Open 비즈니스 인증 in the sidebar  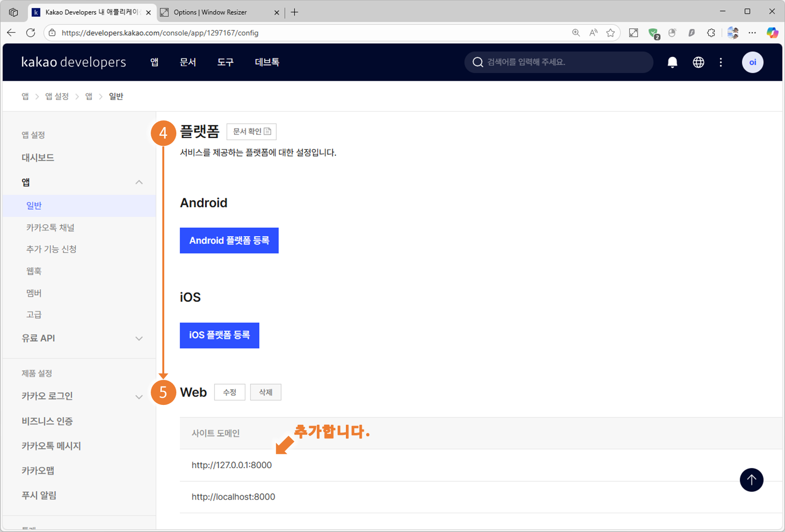(x=47, y=421)
